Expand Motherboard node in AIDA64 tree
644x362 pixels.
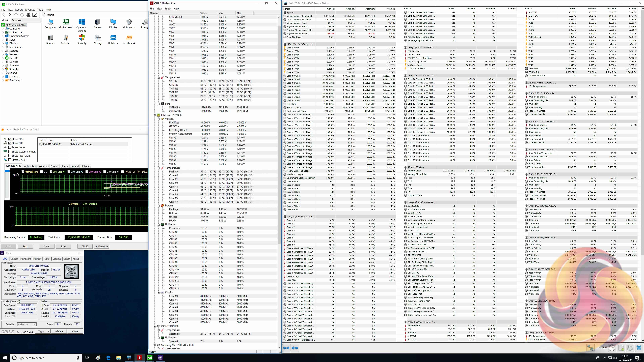3,32
